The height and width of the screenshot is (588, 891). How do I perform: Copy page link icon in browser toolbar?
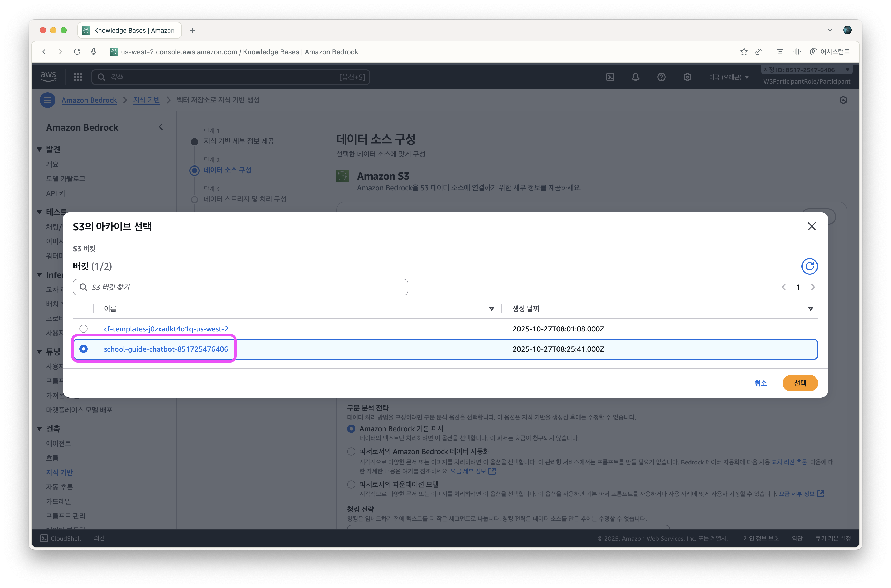(x=759, y=52)
